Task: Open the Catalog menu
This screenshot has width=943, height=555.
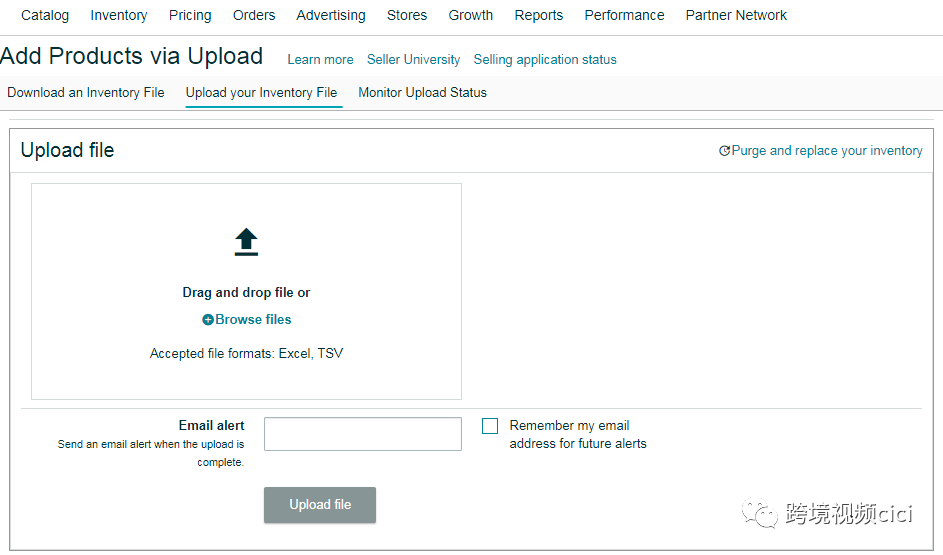Action: (x=45, y=15)
